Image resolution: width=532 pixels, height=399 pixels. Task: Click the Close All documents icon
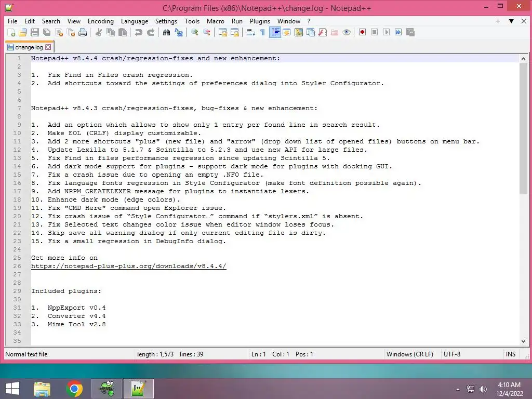71,32
